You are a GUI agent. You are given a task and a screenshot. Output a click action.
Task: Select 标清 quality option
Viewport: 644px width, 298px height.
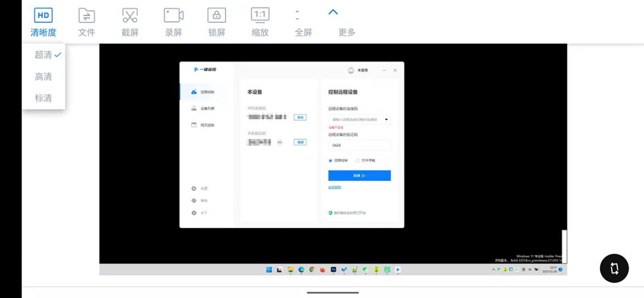click(44, 99)
